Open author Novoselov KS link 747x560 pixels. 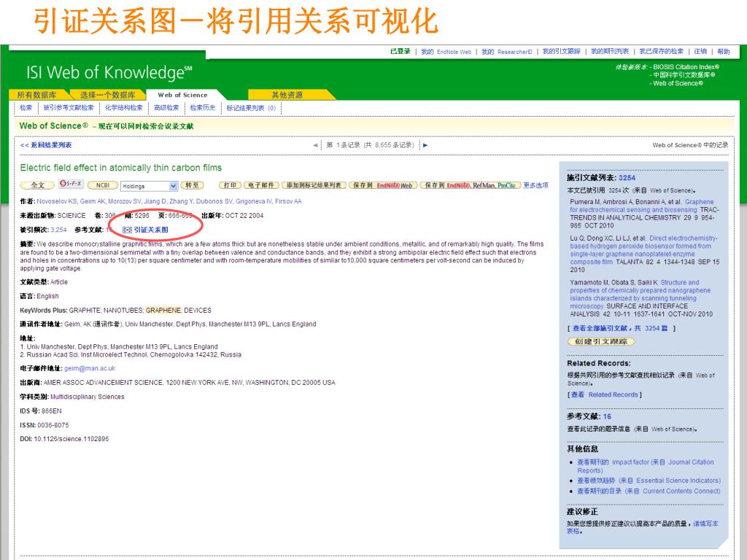pos(57,201)
